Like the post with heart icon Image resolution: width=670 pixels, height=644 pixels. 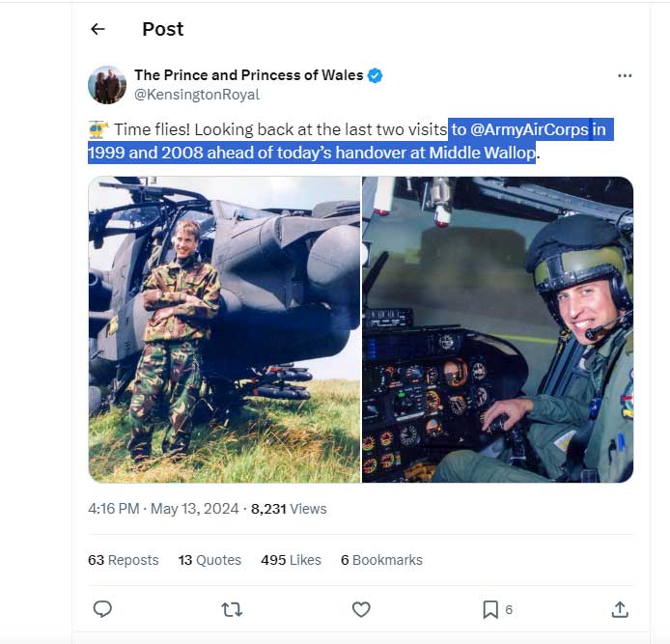point(361,609)
